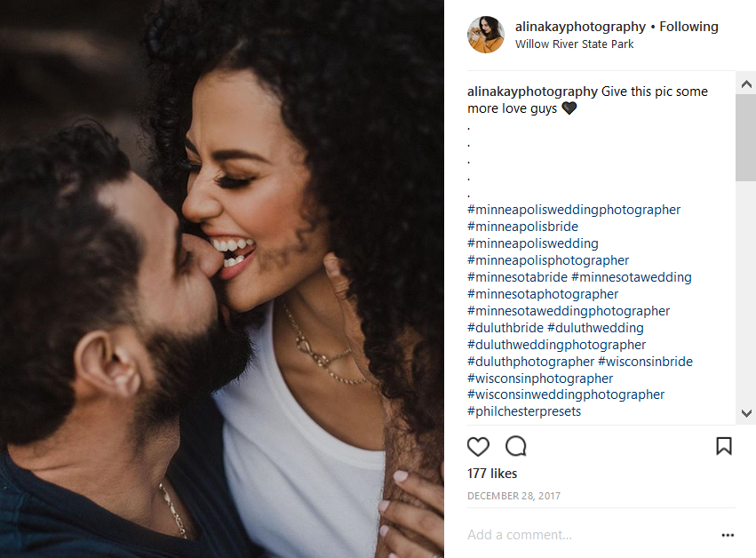756x558 pixels.
Task: Open the #minnesotawedding hashtag
Action: [631, 277]
